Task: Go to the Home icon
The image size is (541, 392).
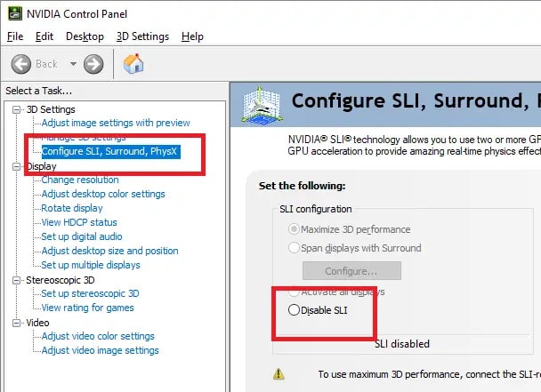Action: click(133, 63)
